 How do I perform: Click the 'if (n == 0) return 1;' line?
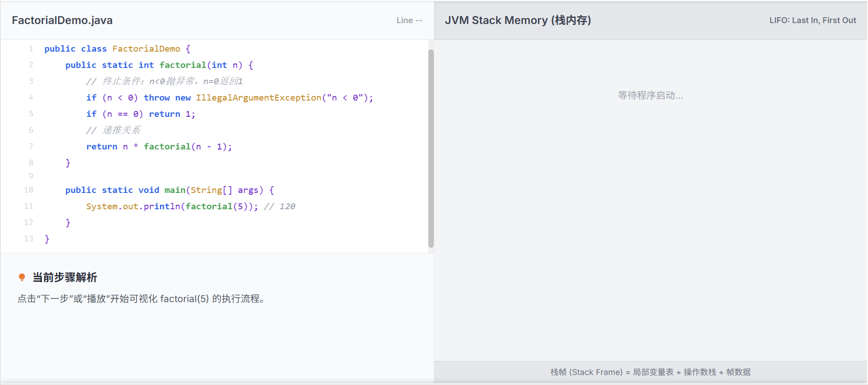coord(140,114)
